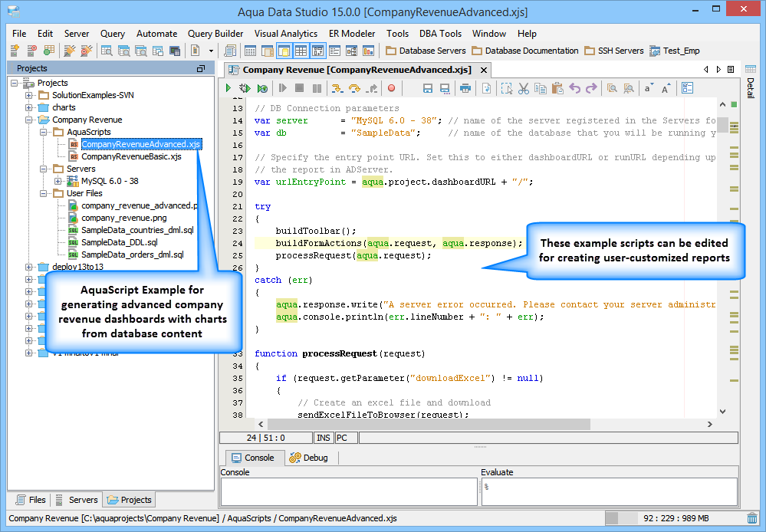Click the Save icon in editor toolbar
Image resolution: width=766 pixels, height=532 pixels.
[428, 89]
